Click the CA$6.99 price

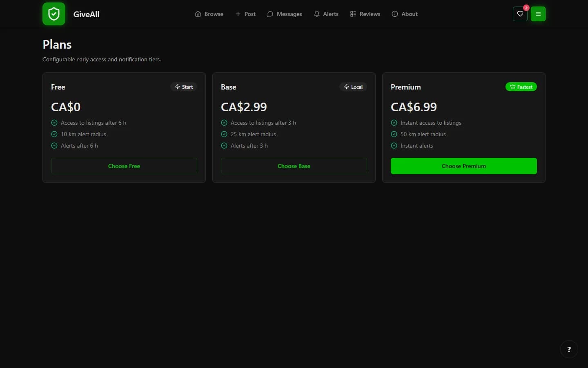(414, 107)
